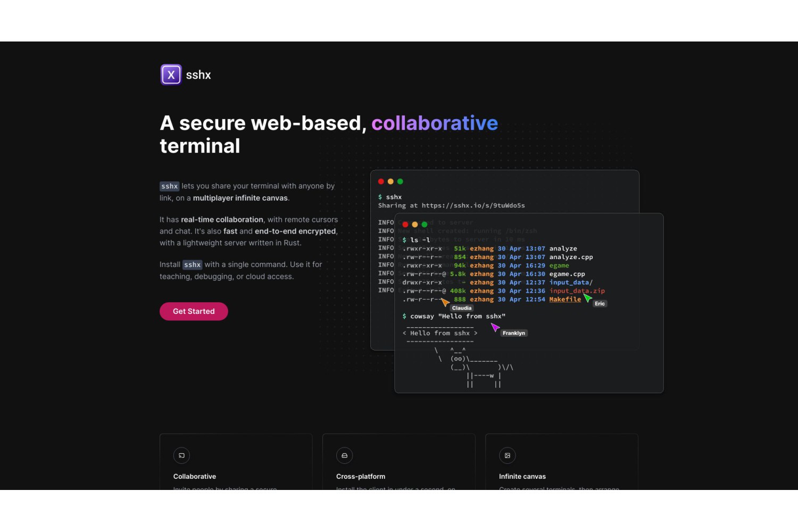Click the bold text "multiplayer infinite canvas"
798x532 pixels.
(240, 198)
